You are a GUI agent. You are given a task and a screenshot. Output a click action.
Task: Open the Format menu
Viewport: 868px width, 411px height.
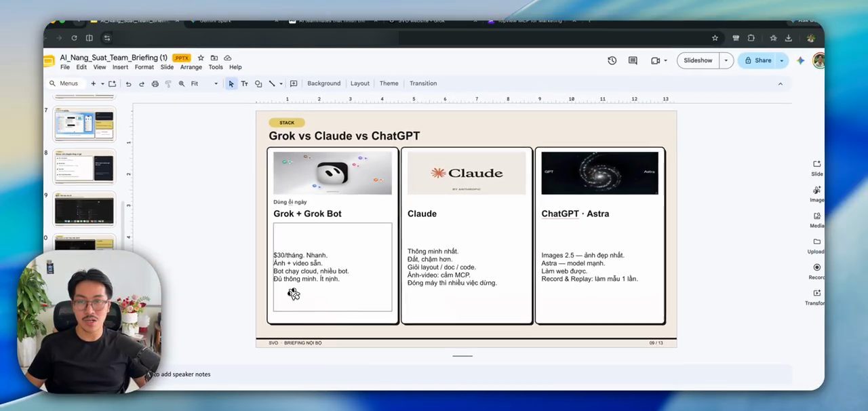tap(144, 67)
